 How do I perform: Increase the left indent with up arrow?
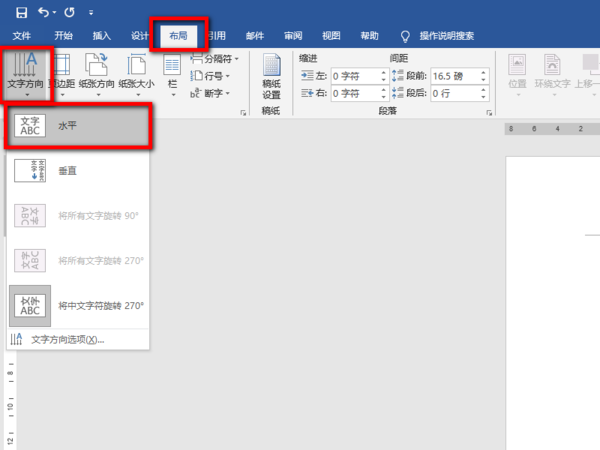(x=383, y=72)
